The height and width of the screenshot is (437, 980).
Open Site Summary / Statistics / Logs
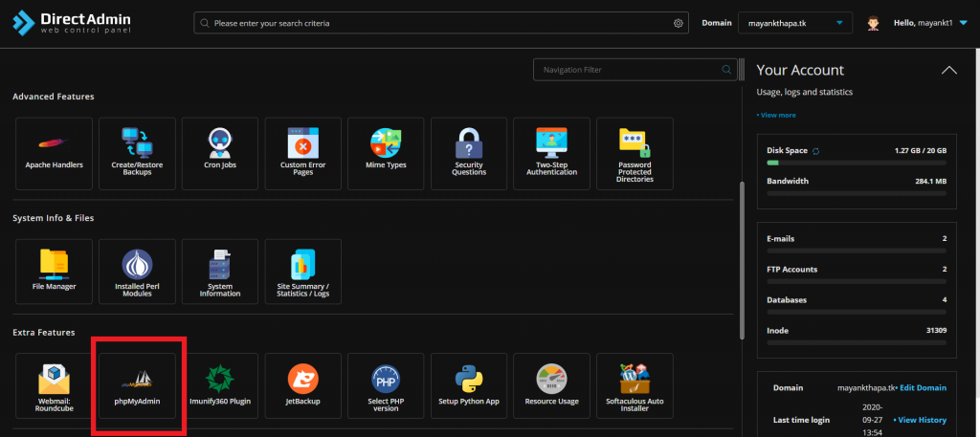[x=303, y=272]
